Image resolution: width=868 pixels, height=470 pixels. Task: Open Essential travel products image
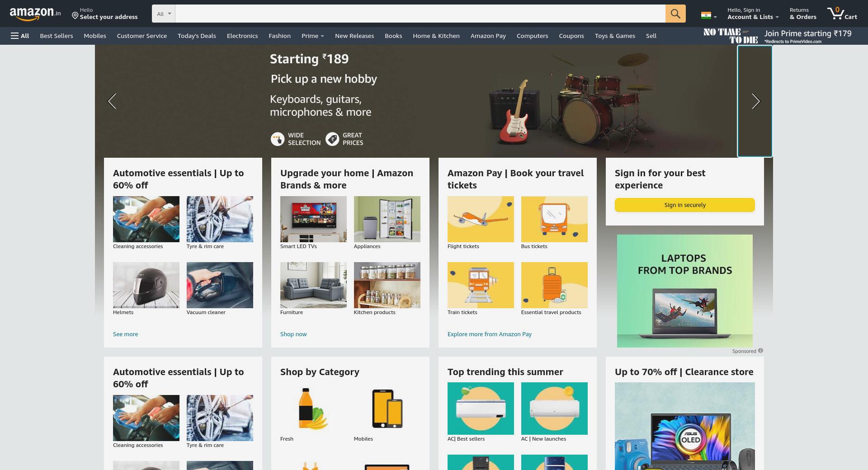tap(554, 285)
